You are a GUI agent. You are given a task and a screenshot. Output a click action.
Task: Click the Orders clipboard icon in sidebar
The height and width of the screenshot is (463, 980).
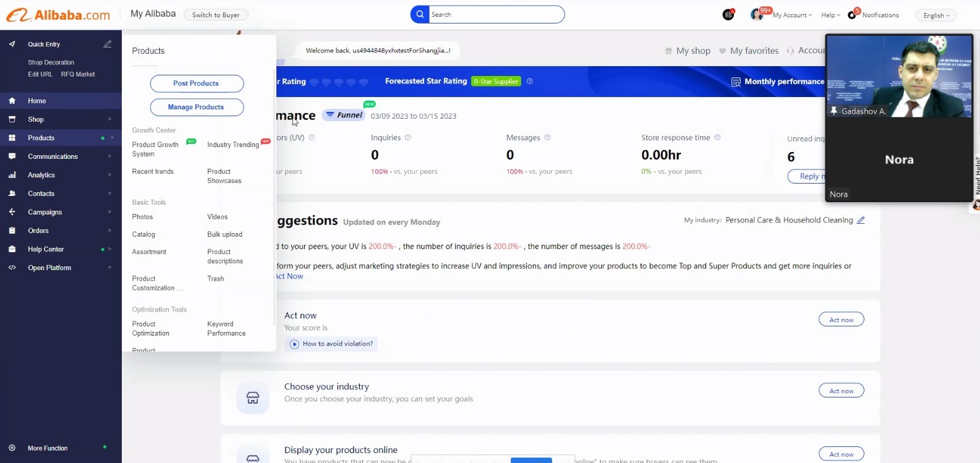coord(12,231)
